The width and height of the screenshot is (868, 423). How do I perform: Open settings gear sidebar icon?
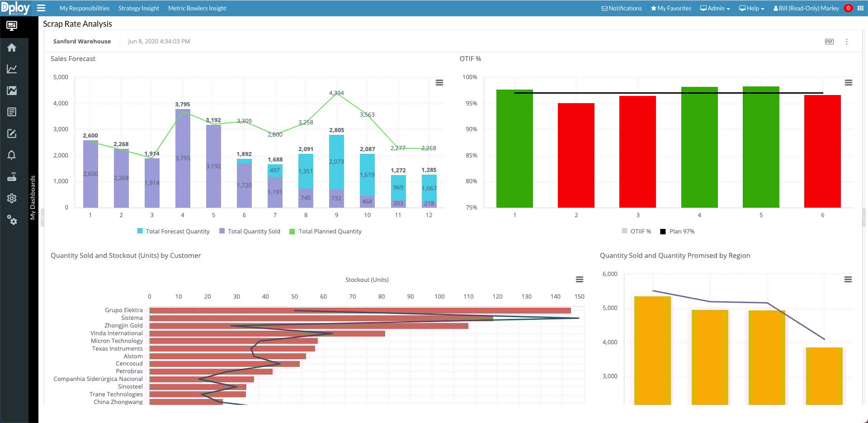point(12,198)
